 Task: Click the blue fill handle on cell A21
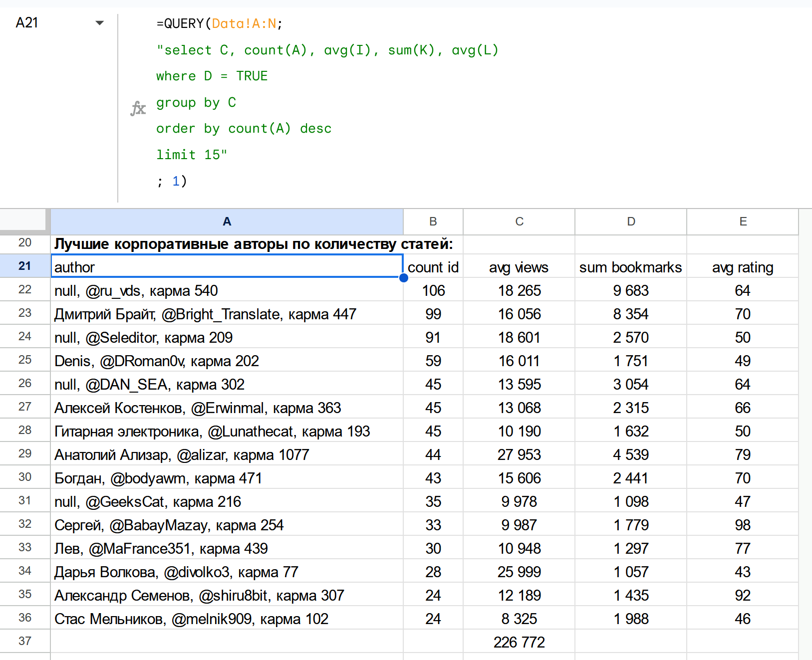pos(404,278)
